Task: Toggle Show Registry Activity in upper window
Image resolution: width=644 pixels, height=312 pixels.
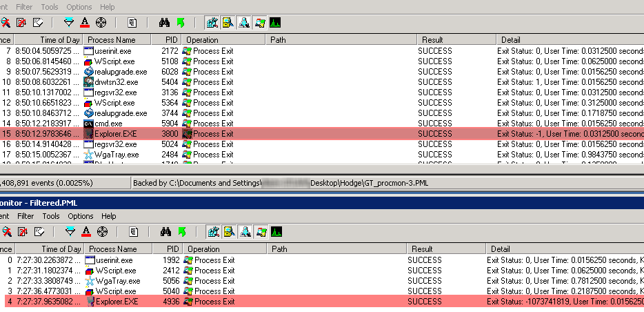Action: tap(212, 23)
